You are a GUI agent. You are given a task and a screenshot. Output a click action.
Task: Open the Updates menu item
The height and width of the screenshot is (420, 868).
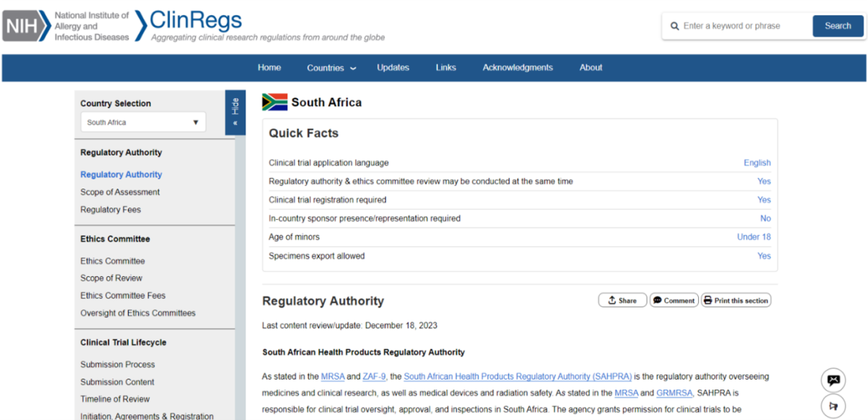click(393, 67)
